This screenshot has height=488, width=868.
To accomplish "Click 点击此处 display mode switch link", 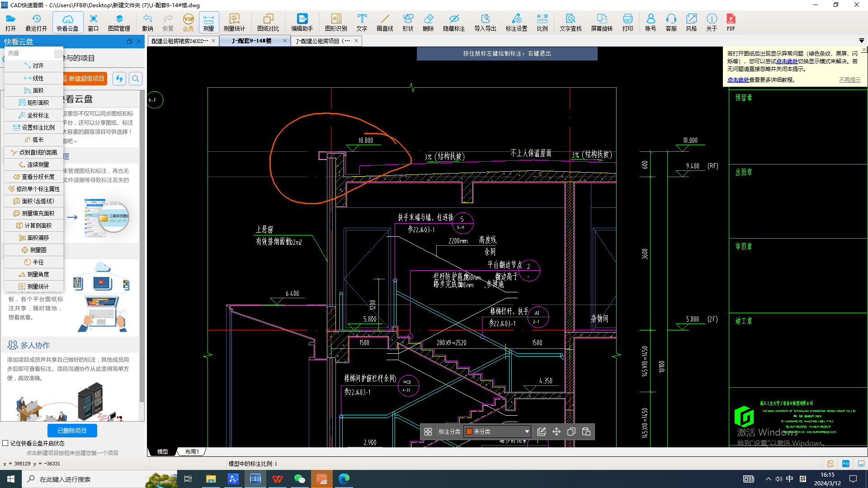I will click(x=787, y=61).
